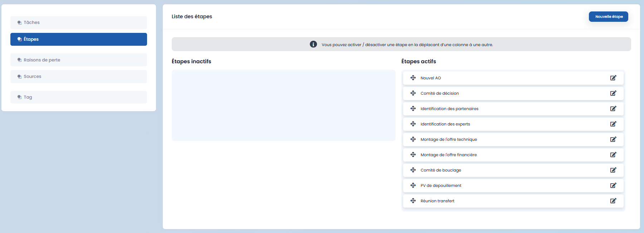The height and width of the screenshot is (233, 644).
Task: Click the move icon beside Nouvel AO
Action: pos(413,78)
